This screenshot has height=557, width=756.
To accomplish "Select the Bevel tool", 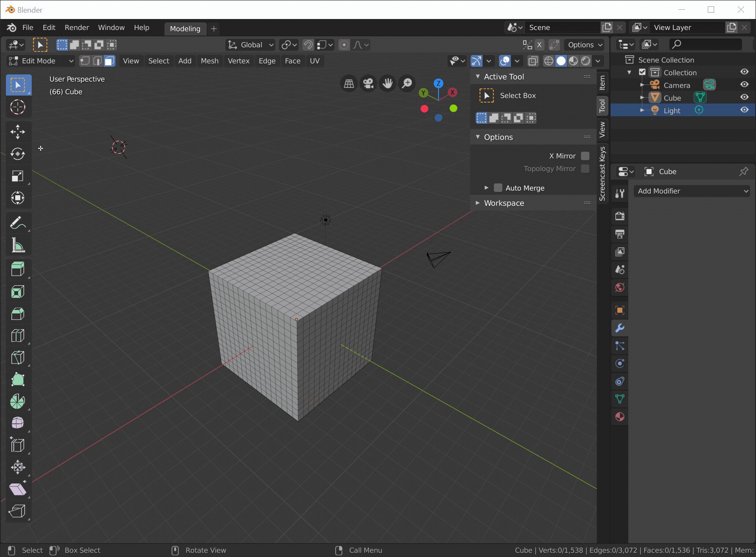I will pos(18,314).
